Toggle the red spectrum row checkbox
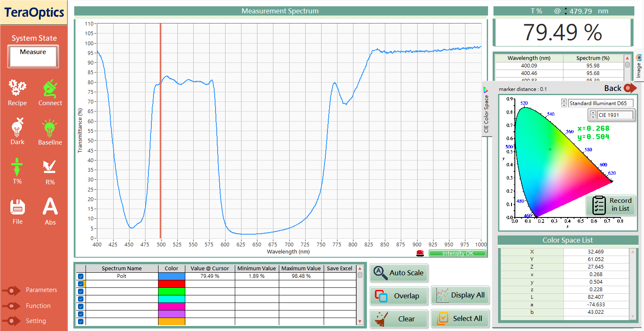Screen dimensions: 644x331 pyautogui.click(x=80, y=284)
